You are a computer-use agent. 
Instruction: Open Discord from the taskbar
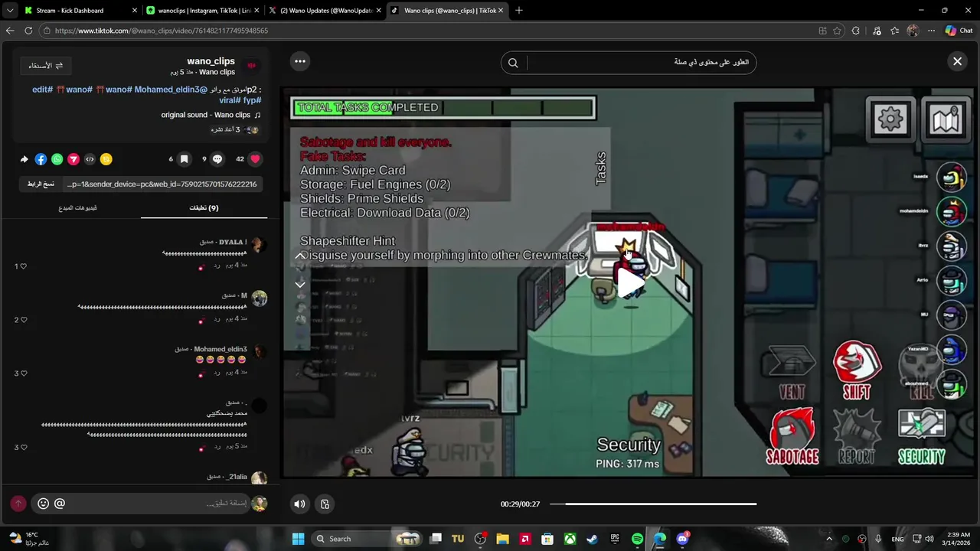pos(682,539)
